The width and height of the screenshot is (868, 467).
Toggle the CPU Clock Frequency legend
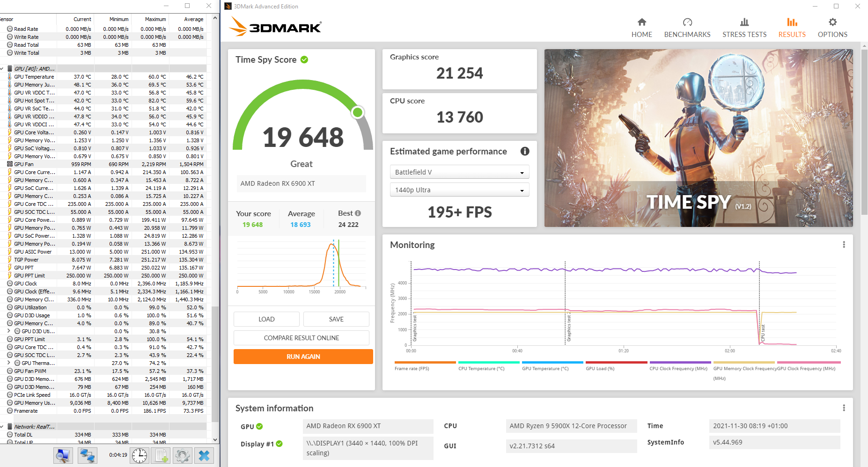click(680, 366)
